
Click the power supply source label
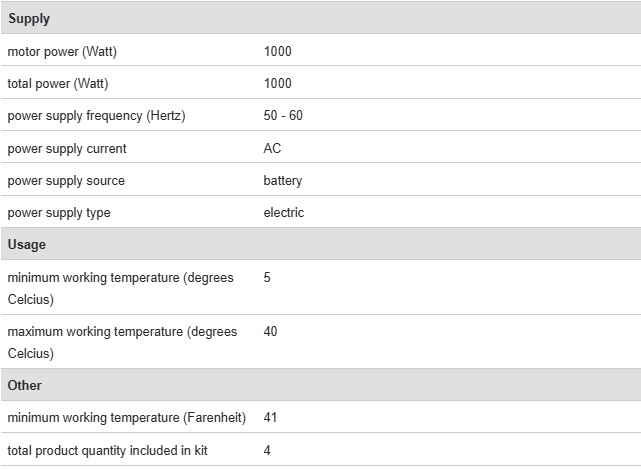pyautogui.click(x=66, y=181)
